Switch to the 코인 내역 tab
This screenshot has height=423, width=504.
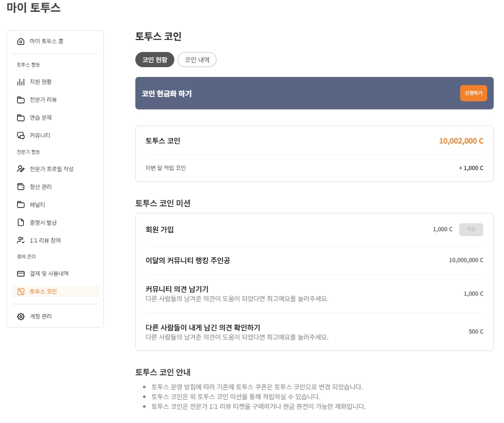coord(197,60)
